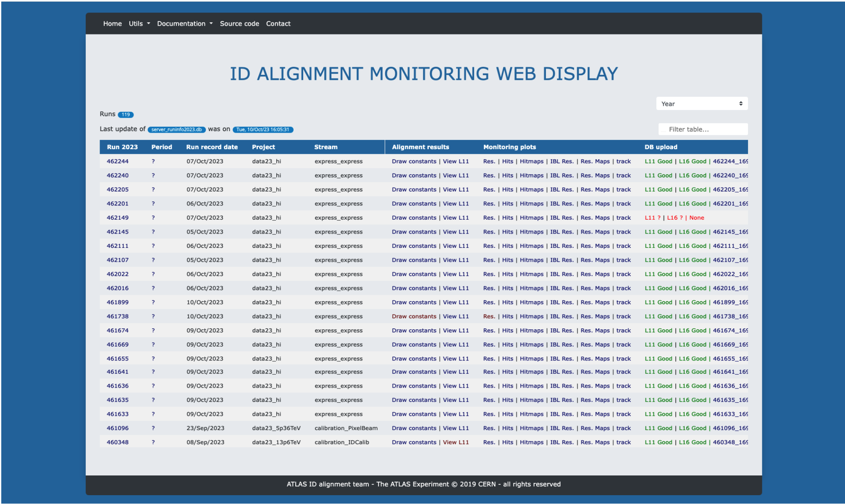The height and width of the screenshot is (504, 845).
Task: Open Hitmaps for run 461633
Action: pyautogui.click(x=532, y=414)
